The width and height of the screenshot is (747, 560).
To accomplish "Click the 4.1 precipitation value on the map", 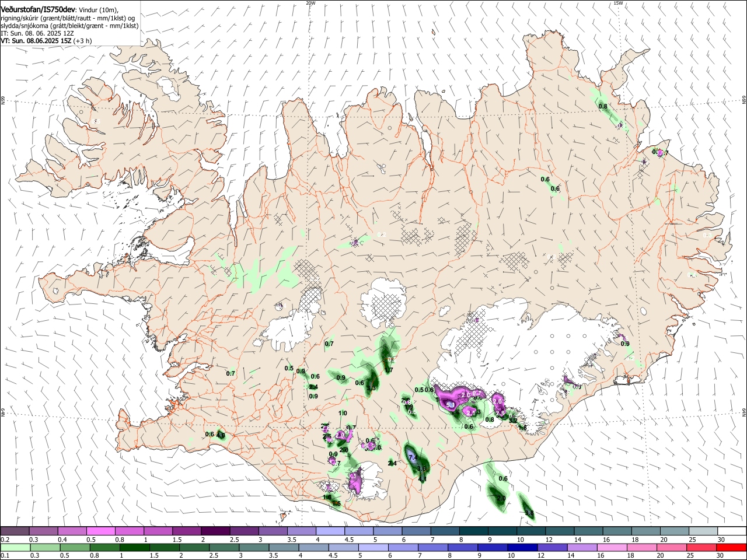I will 423,480.
